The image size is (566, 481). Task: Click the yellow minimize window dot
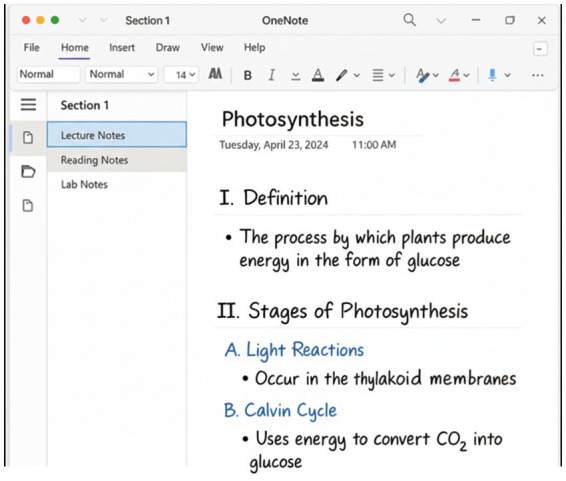click(x=40, y=20)
